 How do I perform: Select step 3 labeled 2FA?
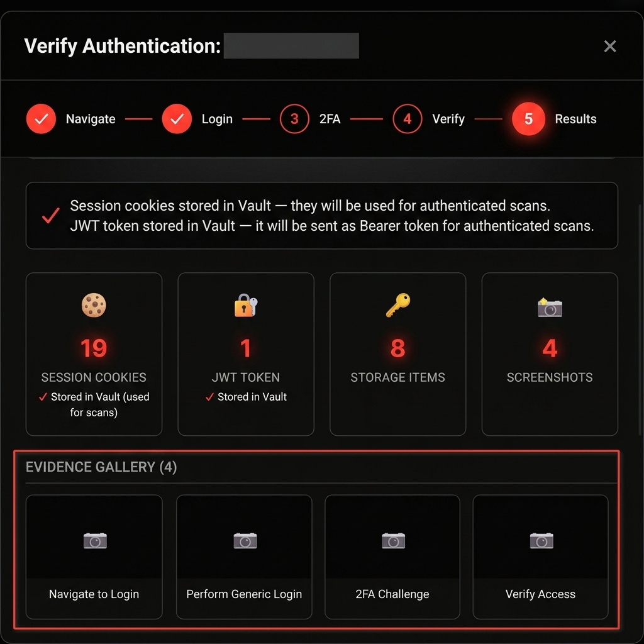[294, 118]
